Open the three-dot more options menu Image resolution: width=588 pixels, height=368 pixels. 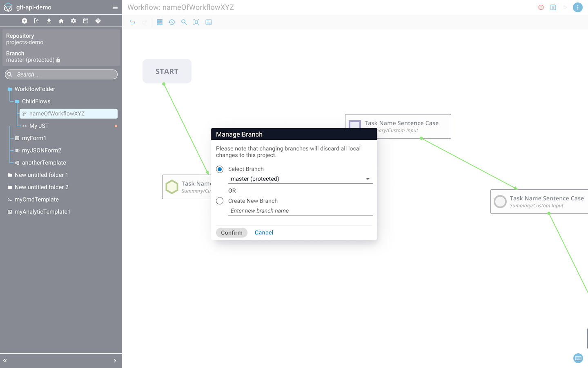click(578, 7)
